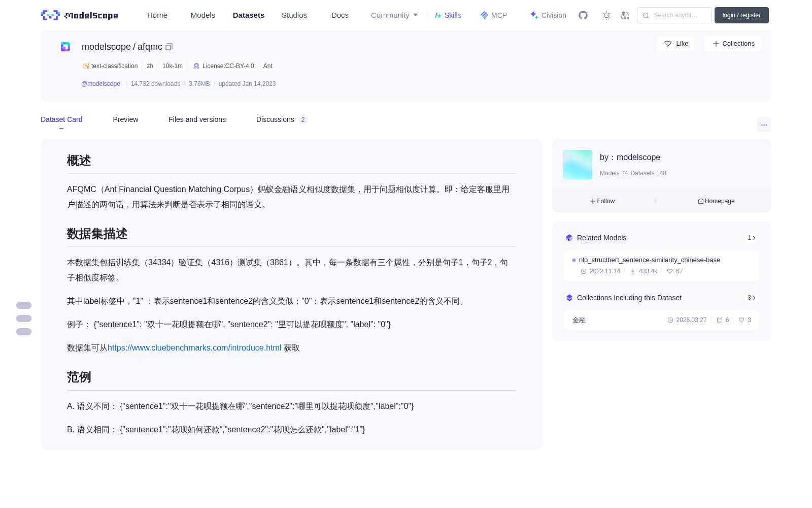This screenshot has height=508, width=812.
Task: Click the 3.76MB size text
Action: (x=199, y=84)
